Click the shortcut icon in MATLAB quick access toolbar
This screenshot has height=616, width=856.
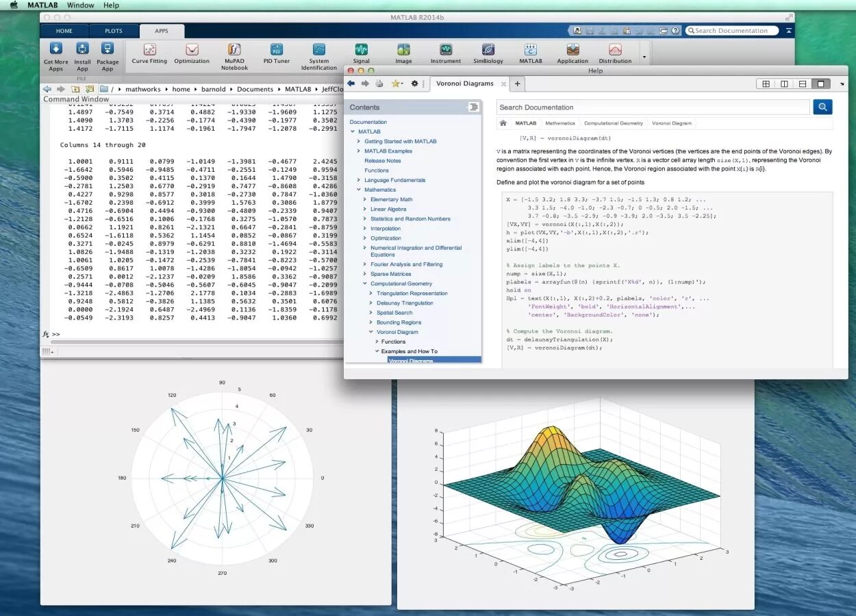coord(577,31)
